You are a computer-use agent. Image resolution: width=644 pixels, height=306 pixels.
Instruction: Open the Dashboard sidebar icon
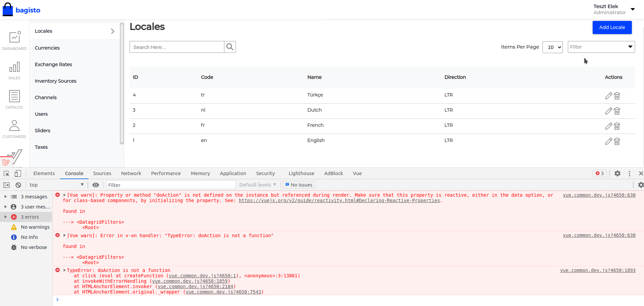15,41
